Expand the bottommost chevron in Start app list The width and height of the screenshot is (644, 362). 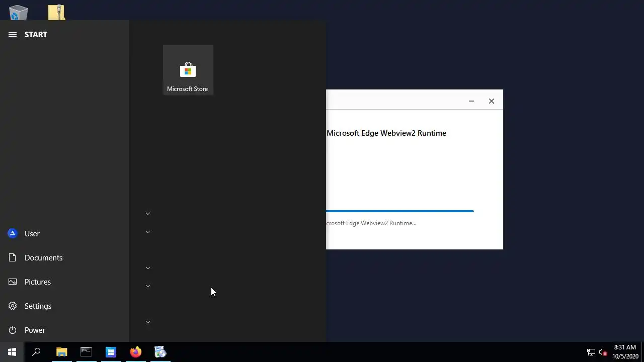(x=148, y=322)
